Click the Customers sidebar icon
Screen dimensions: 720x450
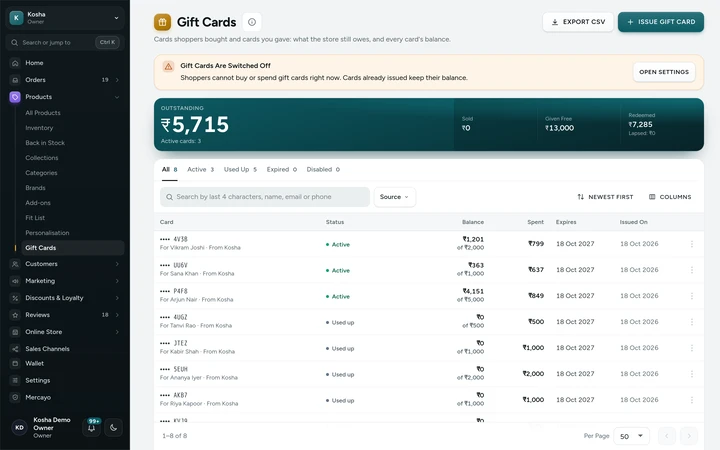tap(15, 264)
